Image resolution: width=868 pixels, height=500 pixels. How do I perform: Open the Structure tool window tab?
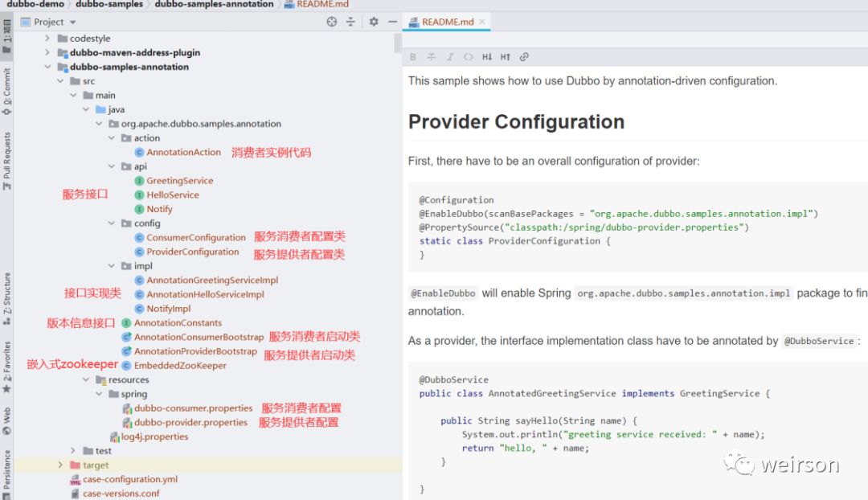7,297
